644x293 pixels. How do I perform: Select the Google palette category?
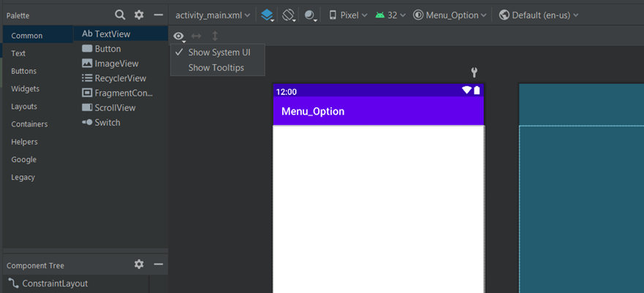coord(38,159)
